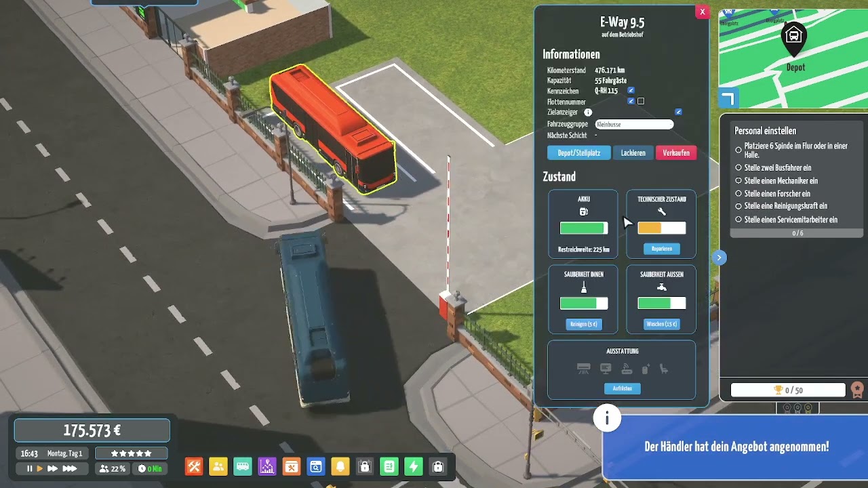
Task: Click the Akku battery level bar
Action: coord(583,228)
